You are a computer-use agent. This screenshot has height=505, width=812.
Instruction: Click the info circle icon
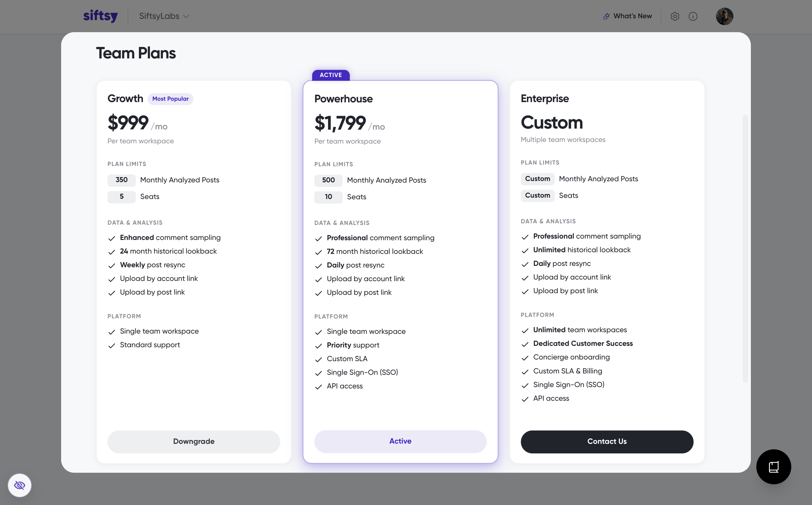point(693,16)
